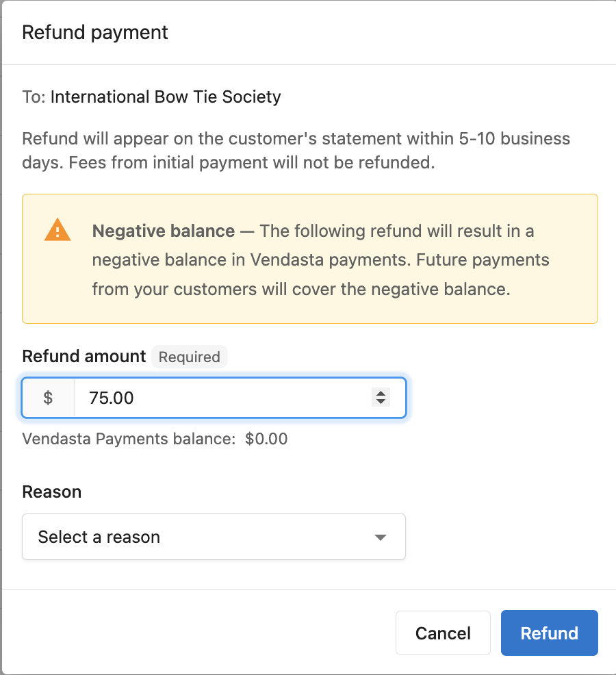
Task: Click the Refund payment dialog title
Action: pyautogui.click(x=94, y=33)
